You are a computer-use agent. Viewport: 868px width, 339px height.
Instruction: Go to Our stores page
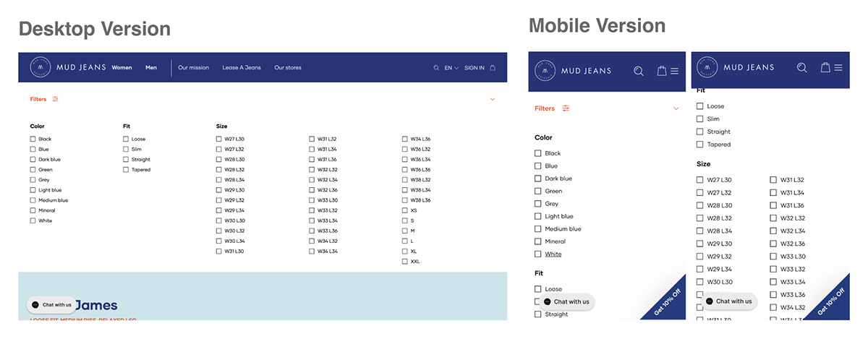tap(288, 68)
